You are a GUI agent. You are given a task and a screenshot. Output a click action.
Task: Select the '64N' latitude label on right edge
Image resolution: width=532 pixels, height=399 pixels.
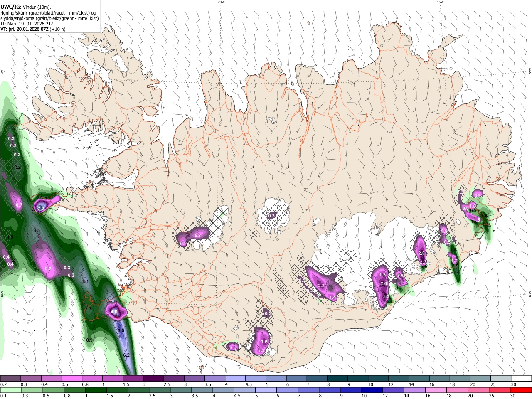530,293
